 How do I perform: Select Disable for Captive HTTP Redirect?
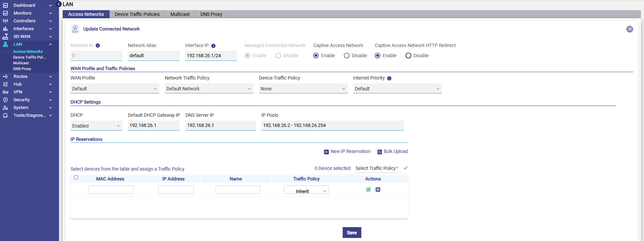tap(408, 56)
